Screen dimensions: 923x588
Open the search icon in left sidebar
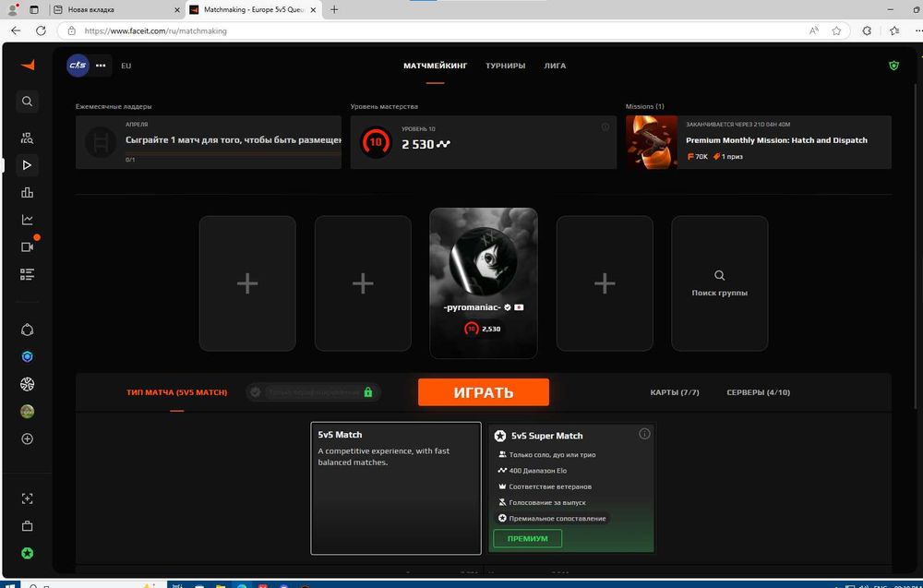click(27, 102)
